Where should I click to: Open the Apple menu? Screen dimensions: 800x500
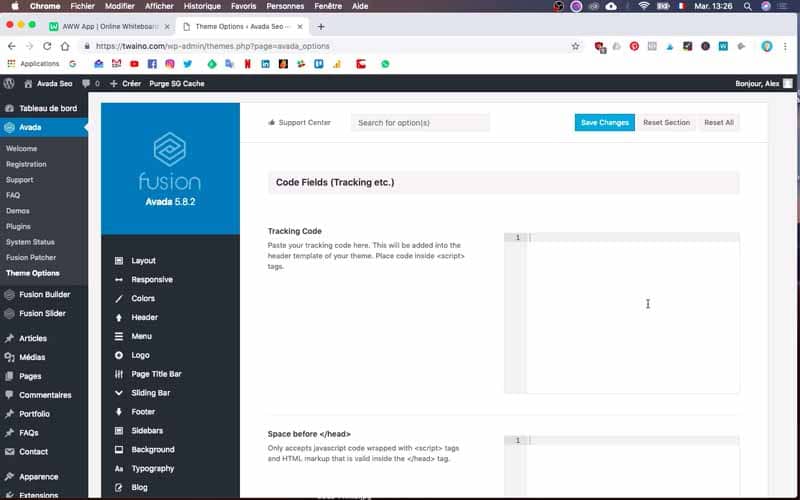point(15,6)
